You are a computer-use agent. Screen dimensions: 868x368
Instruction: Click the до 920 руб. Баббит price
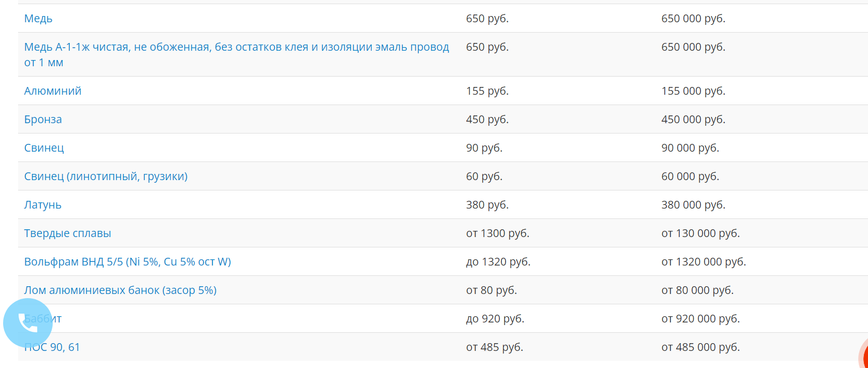[495, 319]
